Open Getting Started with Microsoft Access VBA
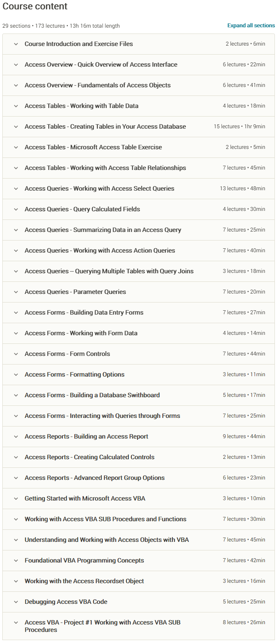Screen dimensions: 278x644 tap(16, 499)
